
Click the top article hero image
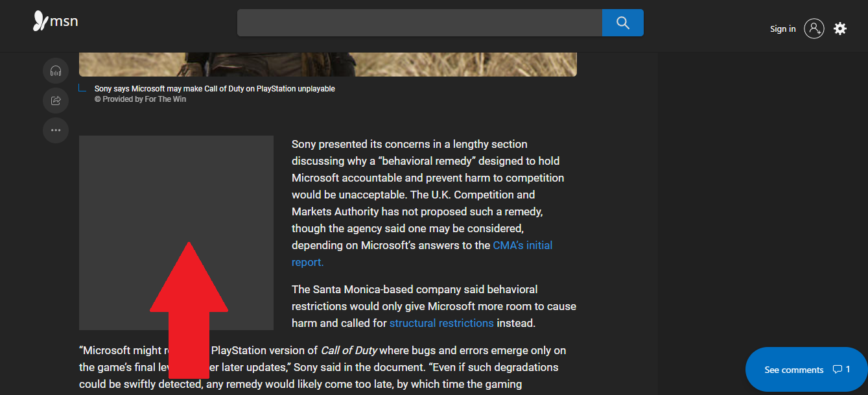tap(327, 58)
